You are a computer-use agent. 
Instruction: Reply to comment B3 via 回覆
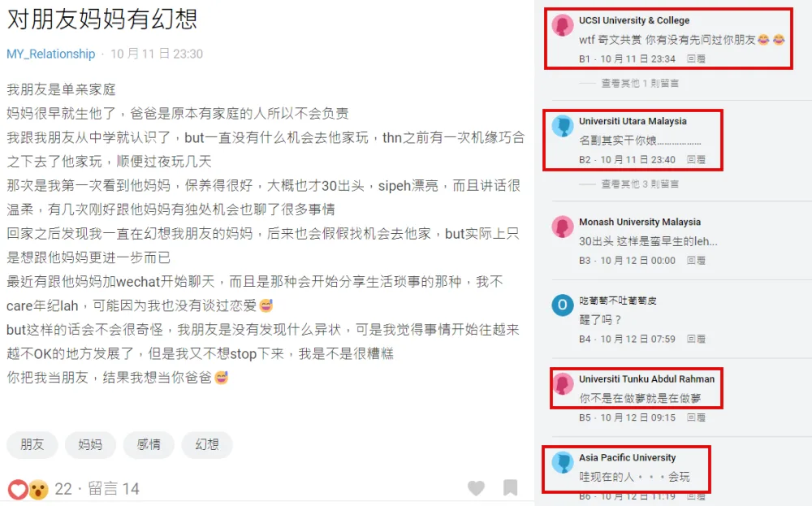click(x=696, y=261)
